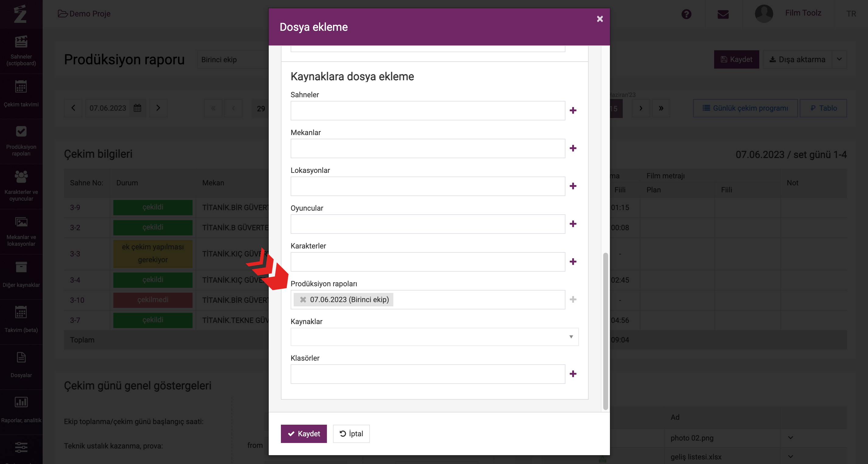Open the Tablo view button
This screenshot has height=464, width=868.
823,108
